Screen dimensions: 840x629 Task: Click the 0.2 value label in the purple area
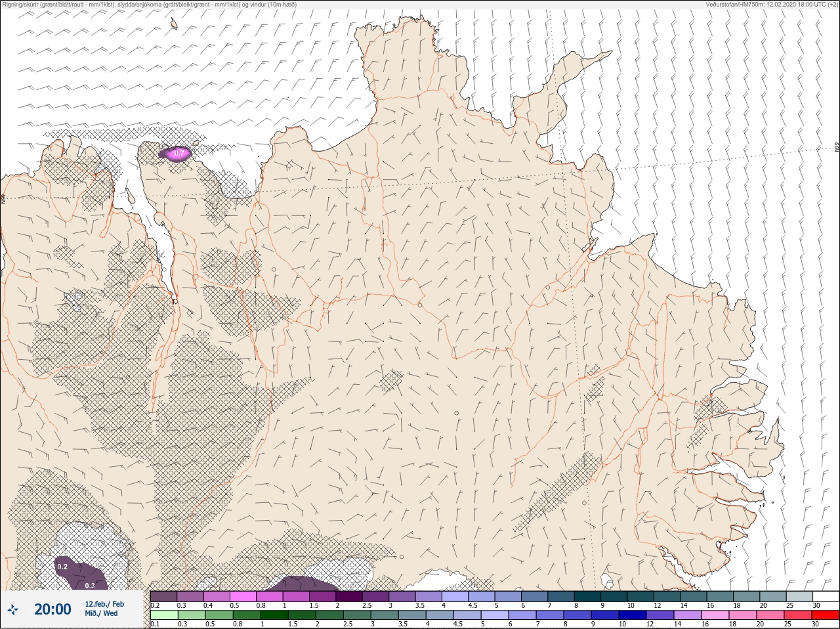click(x=62, y=566)
